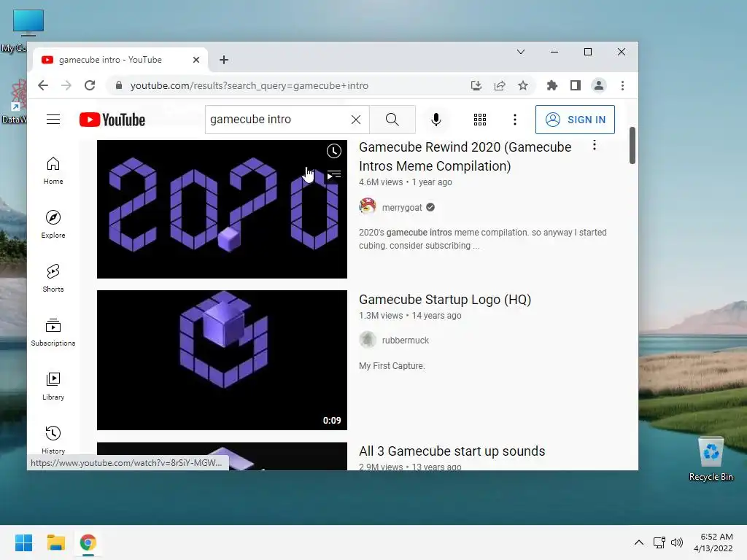Image resolution: width=747 pixels, height=560 pixels.
Task: Open the network tray icon
Action: coord(659,542)
